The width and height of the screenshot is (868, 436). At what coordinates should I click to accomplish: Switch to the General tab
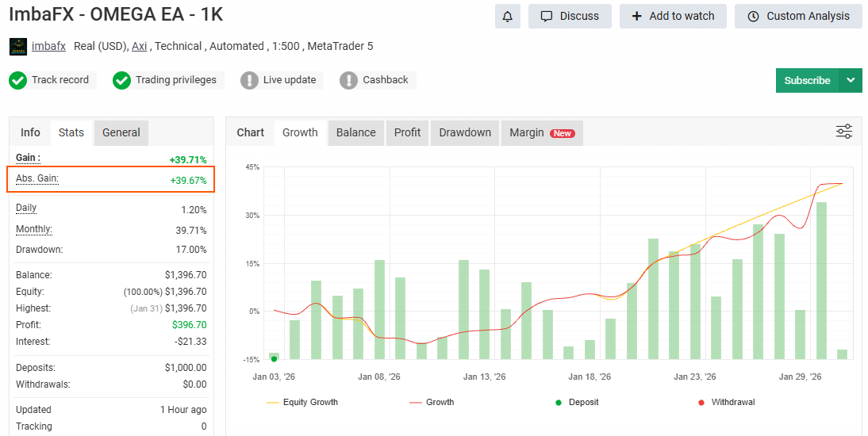pyautogui.click(x=121, y=133)
